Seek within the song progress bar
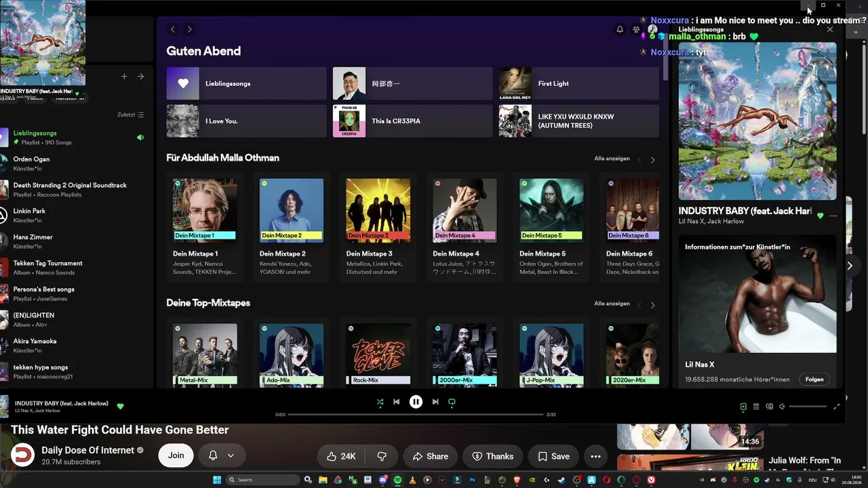 coord(416,414)
